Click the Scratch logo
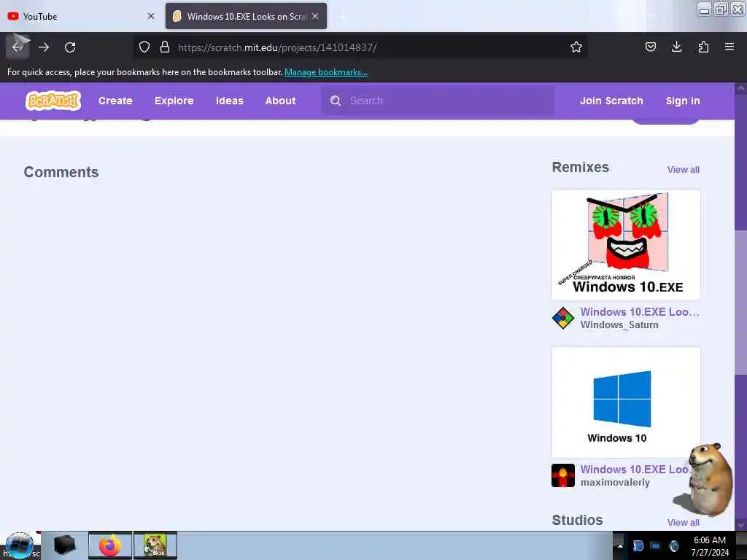 pyautogui.click(x=53, y=101)
